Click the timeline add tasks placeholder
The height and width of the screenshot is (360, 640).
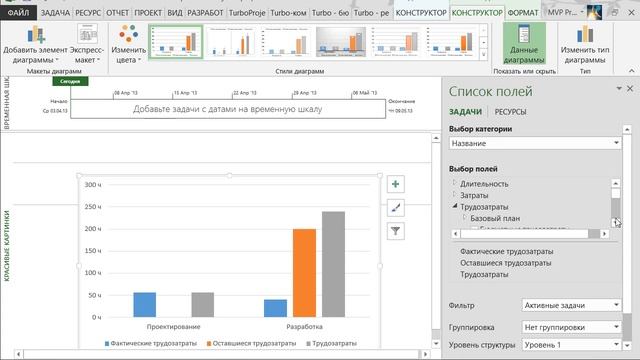click(x=228, y=109)
